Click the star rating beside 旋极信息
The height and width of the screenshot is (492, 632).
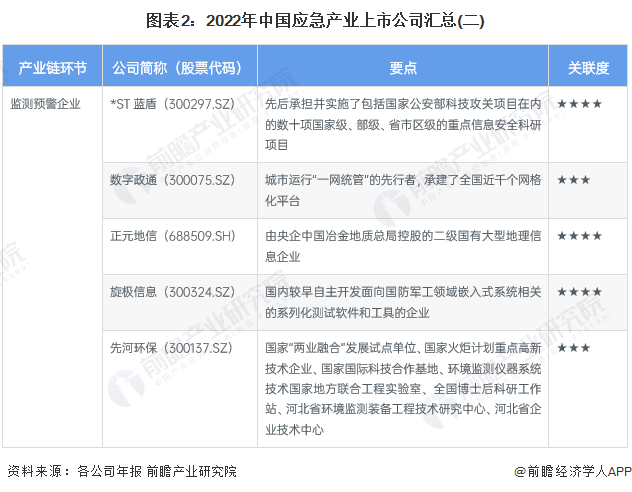(x=579, y=292)
